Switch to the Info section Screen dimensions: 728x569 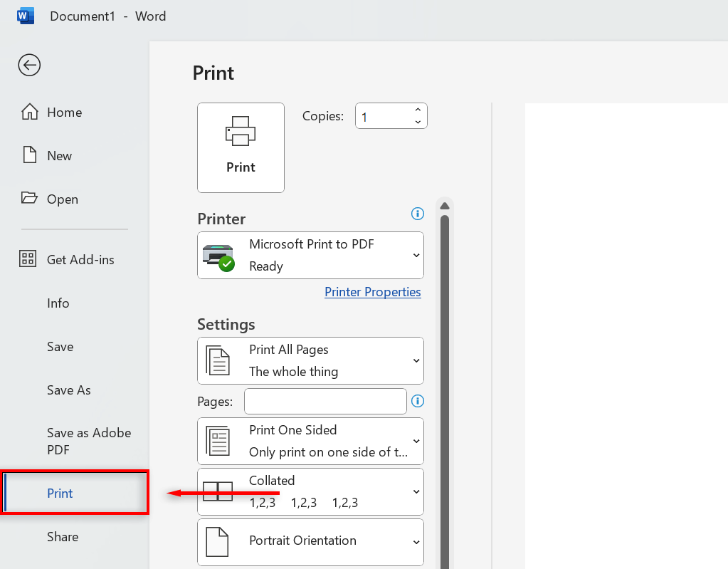coord(58,303)
